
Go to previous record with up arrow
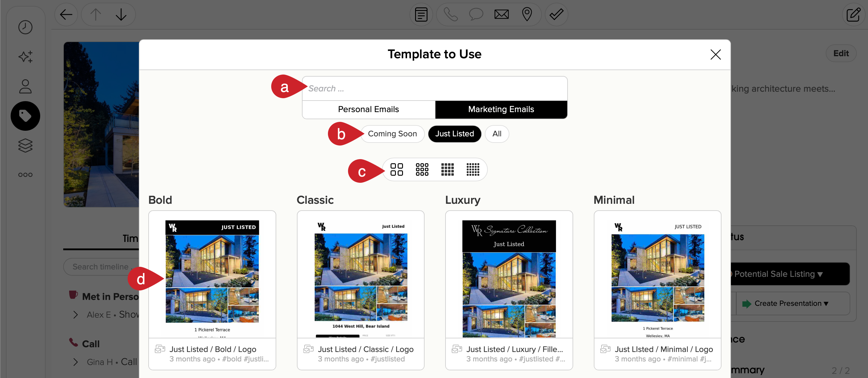[96, 14]
